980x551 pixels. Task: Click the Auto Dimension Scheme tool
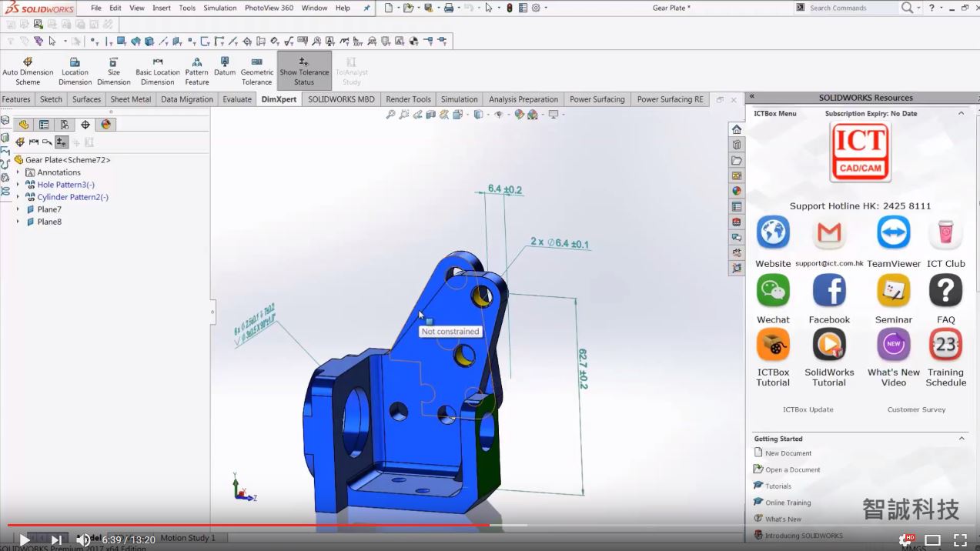28,70
